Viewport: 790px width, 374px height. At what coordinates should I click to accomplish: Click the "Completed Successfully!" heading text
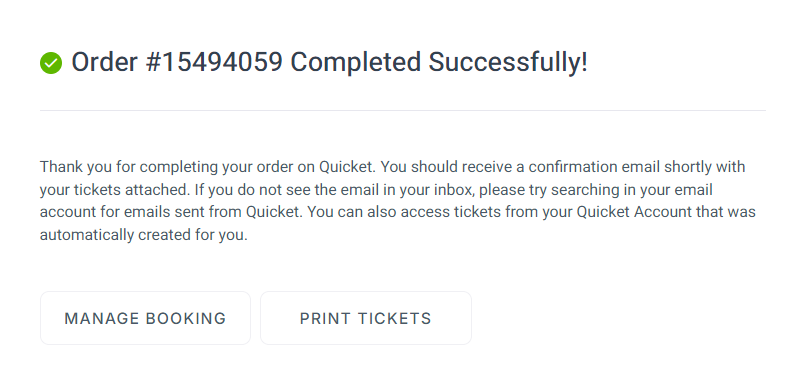[x=439, y=63]
